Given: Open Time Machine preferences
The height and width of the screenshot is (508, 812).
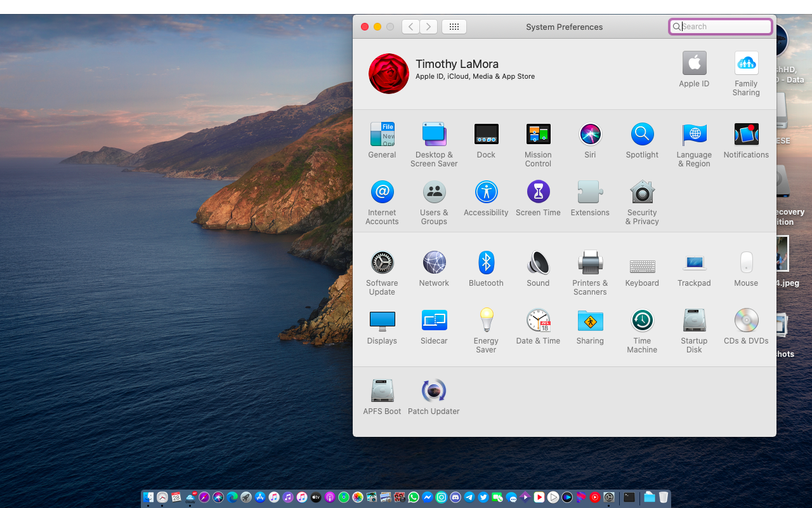Looking at the screenshot, I should pyautogui.click(x=642, y=331).
